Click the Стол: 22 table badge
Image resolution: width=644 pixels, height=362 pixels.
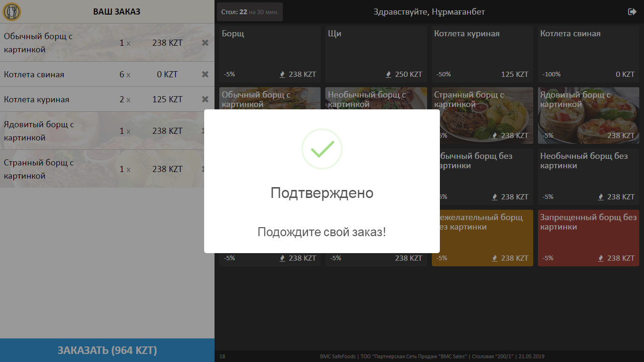click(249, 11)
